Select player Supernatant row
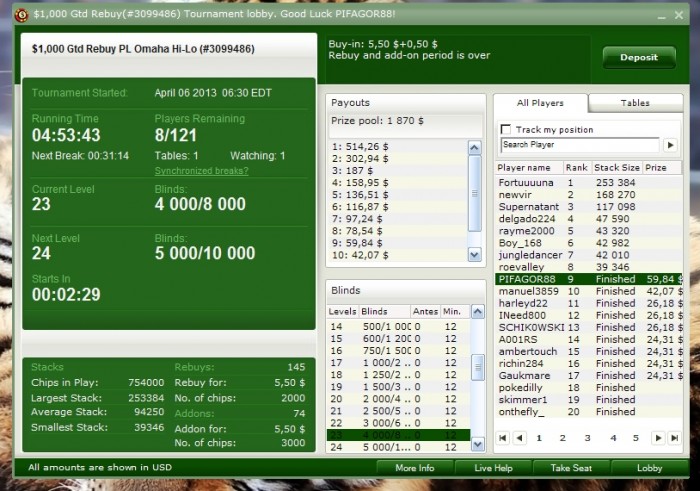This screenshot has height=491, width=700. point(588,207)
